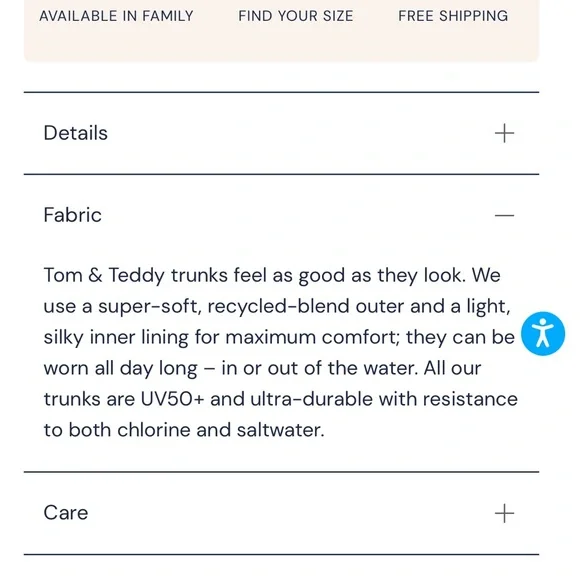Select the Available in Family label
Screen dimensions: 580x580
(116, 16)
